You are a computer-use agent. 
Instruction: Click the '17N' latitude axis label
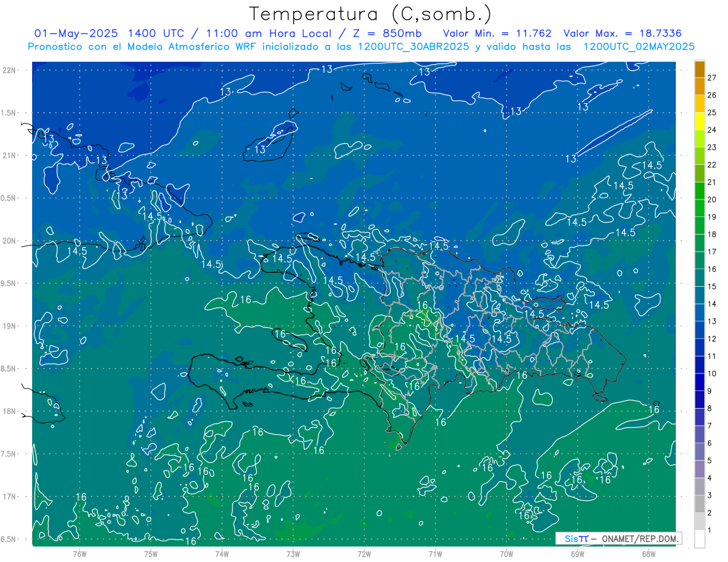(x=10, y=497)
